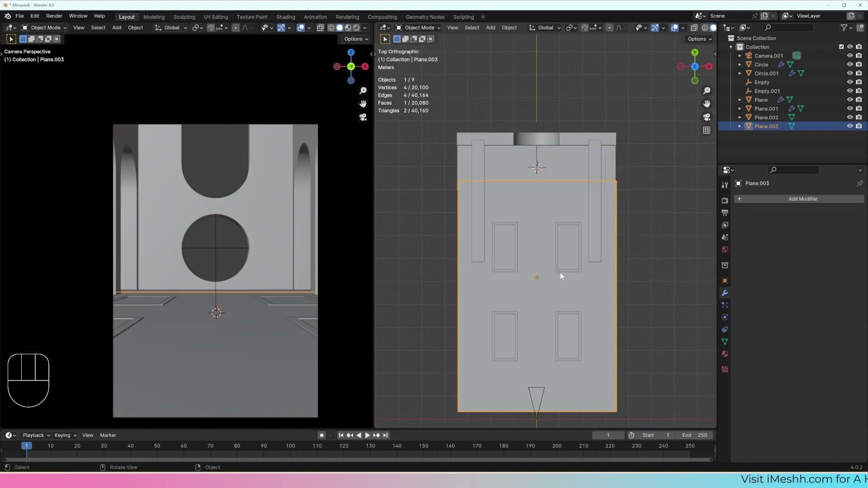The height and width of the screenshot is (488, 868).
Task: Open the Object properties tab icon
Action: pos(725,281)
